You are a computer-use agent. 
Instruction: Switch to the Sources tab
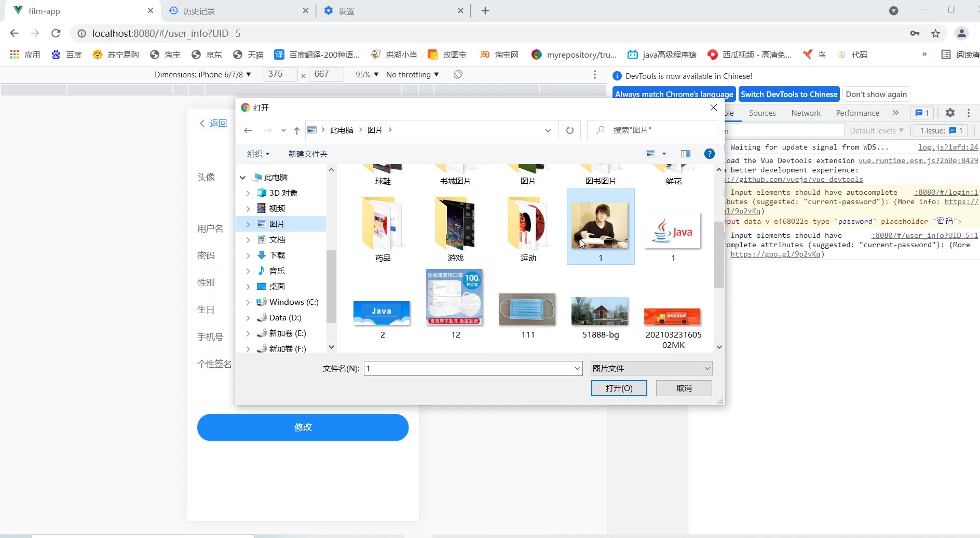point(762,113)
